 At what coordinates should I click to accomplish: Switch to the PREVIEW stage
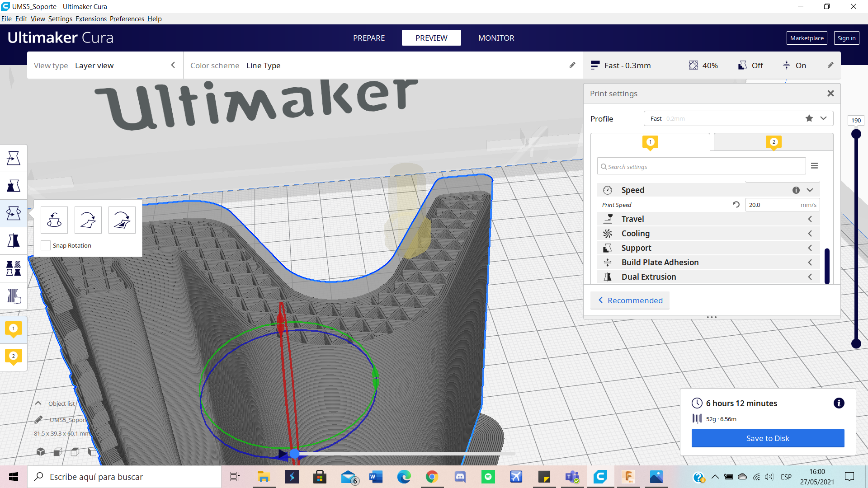[431, 38]
